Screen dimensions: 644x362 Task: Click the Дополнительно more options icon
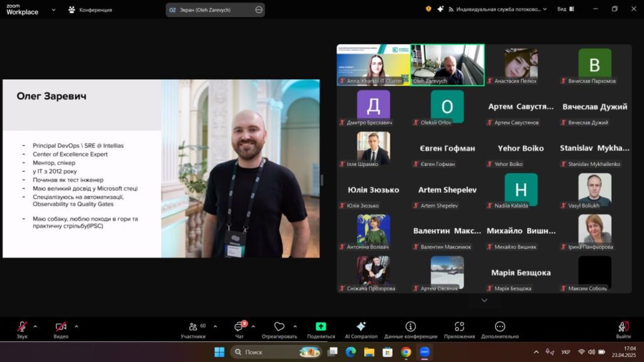tap(499, 327)
